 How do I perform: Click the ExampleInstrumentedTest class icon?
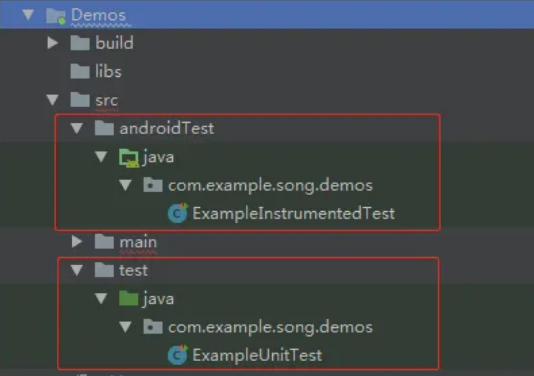click(x=178, y=213)
